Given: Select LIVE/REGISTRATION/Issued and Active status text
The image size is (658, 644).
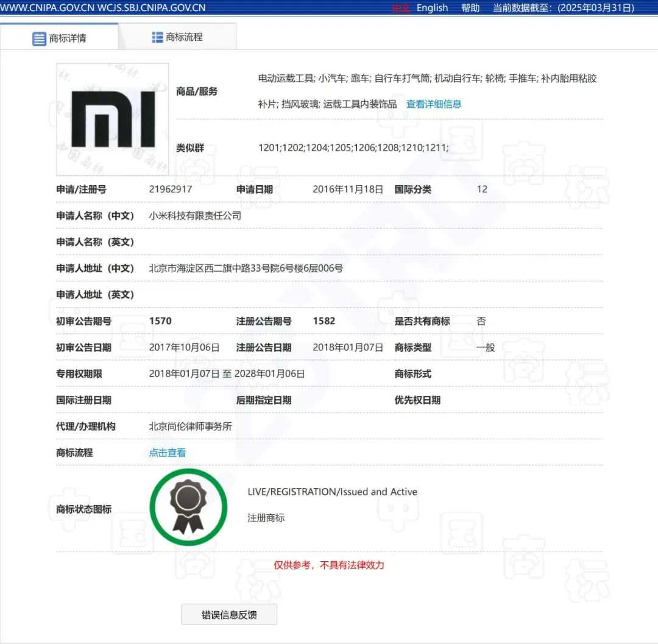Looking at the screenshot, I should (x=333, y=492).
